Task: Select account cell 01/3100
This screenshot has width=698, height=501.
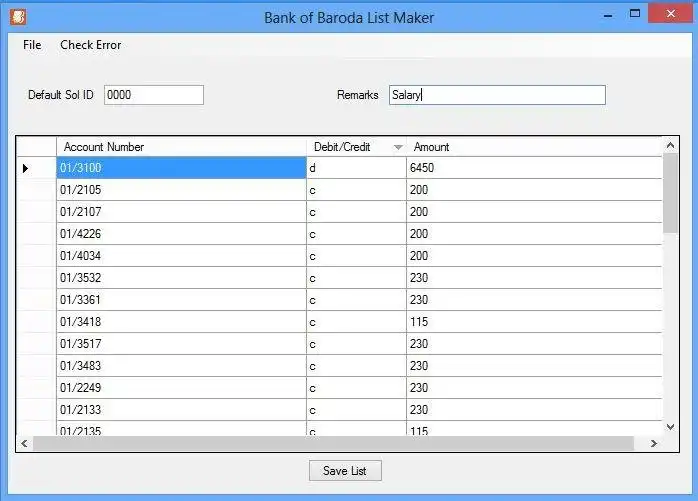Action: tap(182, 168)
